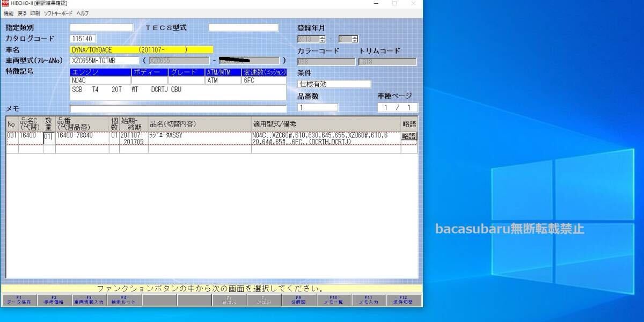Click the 始期-終期 column header
The height and width of the screenshot is (322, 644).
pyautogui.click(x=133, y=124)
